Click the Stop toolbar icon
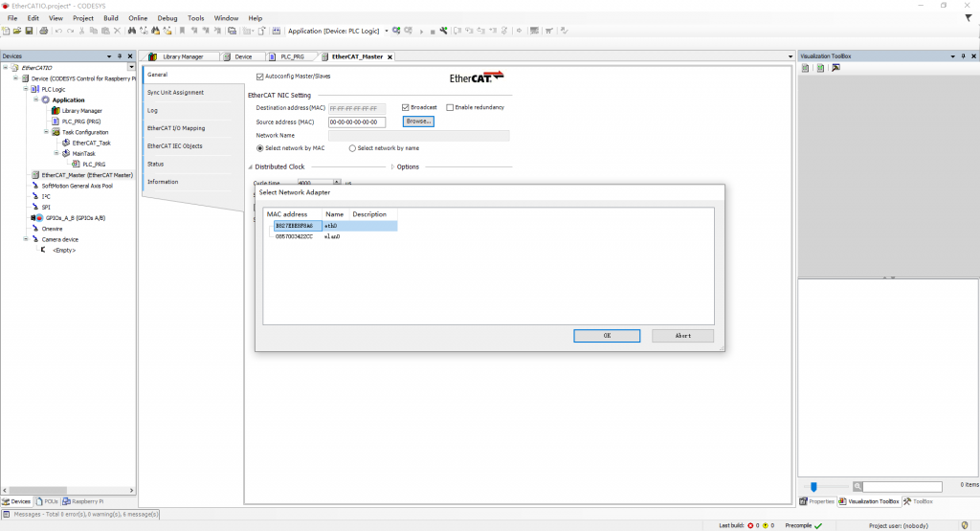 coord(433,32)
